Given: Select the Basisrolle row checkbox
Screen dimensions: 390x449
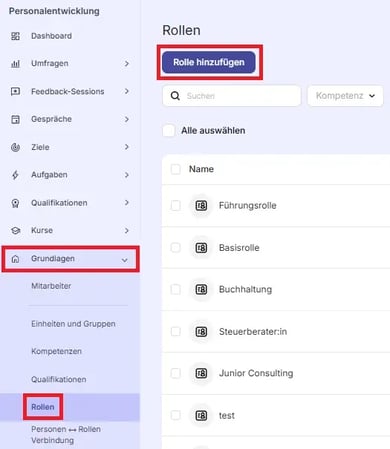Looking at the screenshot, I should (x=176, y=248).
